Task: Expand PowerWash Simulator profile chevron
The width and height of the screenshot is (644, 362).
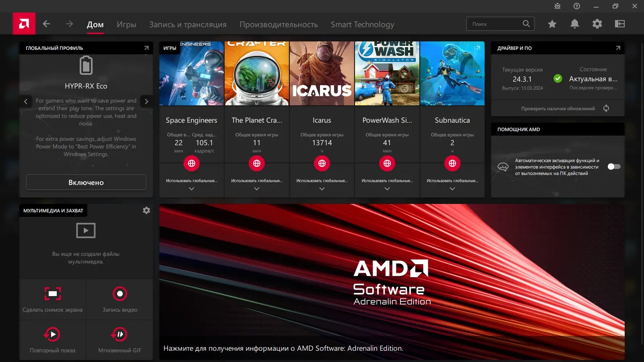Action: 387,189
